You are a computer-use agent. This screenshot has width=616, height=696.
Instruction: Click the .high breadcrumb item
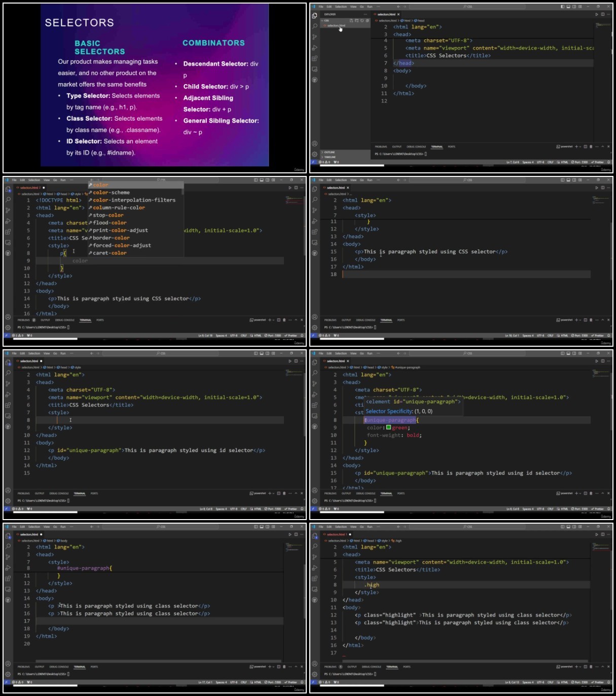pos(397,541)
